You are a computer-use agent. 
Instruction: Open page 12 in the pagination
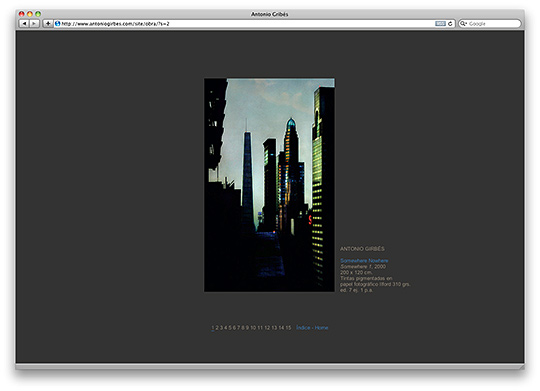click(268, 328)
